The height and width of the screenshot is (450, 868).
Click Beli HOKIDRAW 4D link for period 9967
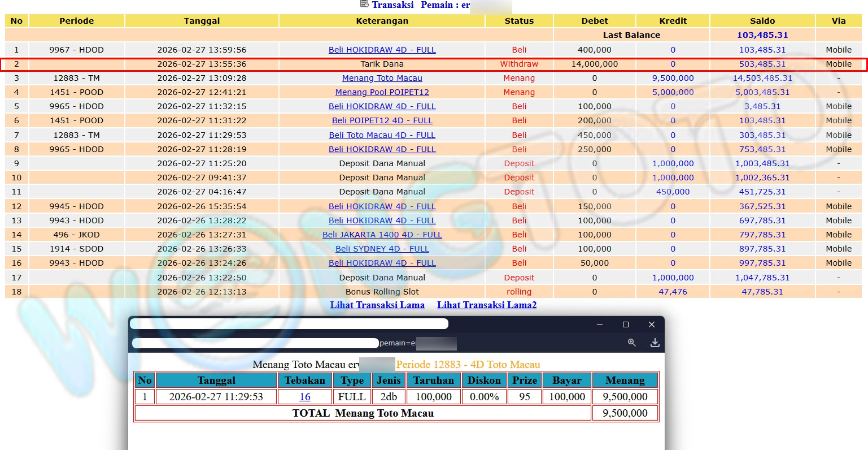pyautogui.click(x=382, y=50)
